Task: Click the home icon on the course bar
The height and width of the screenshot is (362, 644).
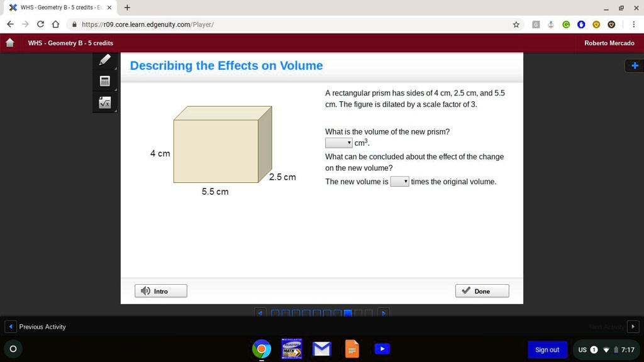Action: point(9,43)
